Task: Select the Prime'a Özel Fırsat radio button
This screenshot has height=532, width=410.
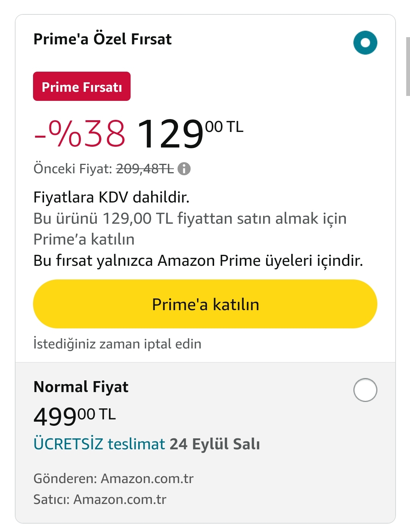Action: (x=365, y=42)
